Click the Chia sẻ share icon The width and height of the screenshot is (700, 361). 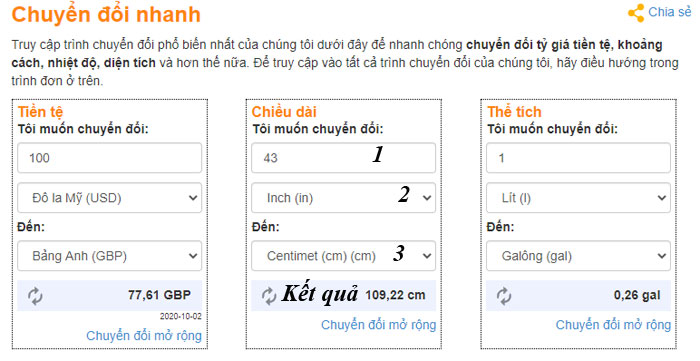coord(636,13)
